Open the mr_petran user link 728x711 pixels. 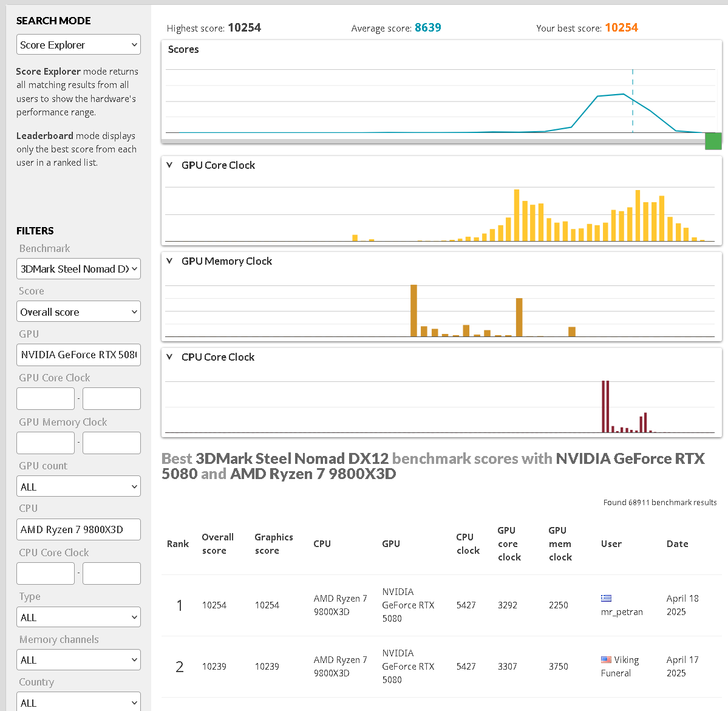[x=622, y=612]
